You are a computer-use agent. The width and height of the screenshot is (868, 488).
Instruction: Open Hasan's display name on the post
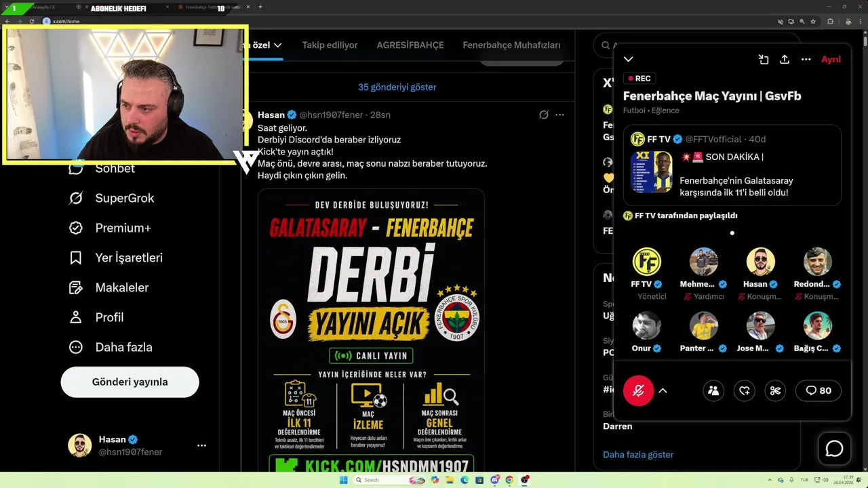coord(271,115)
